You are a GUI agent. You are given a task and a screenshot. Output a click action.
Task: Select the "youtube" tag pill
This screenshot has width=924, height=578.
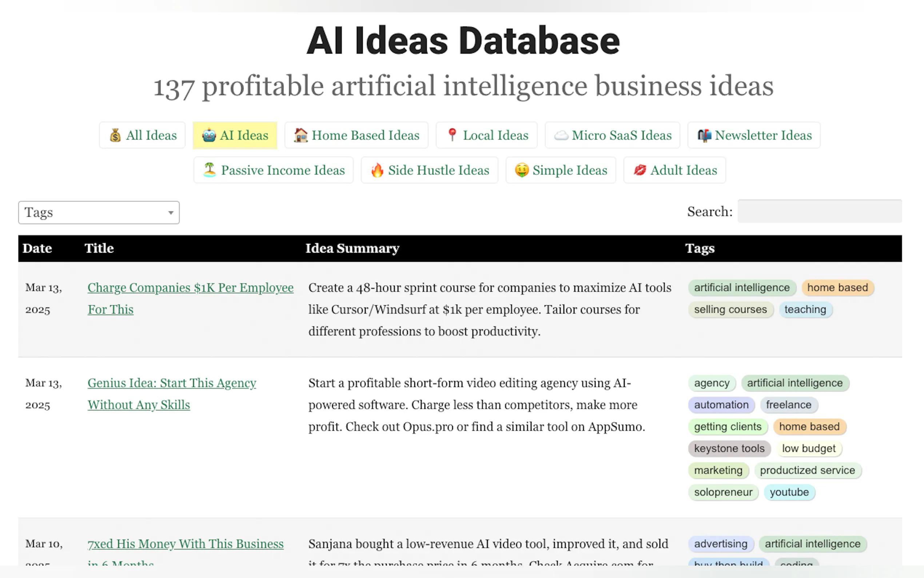pos(789,492)
